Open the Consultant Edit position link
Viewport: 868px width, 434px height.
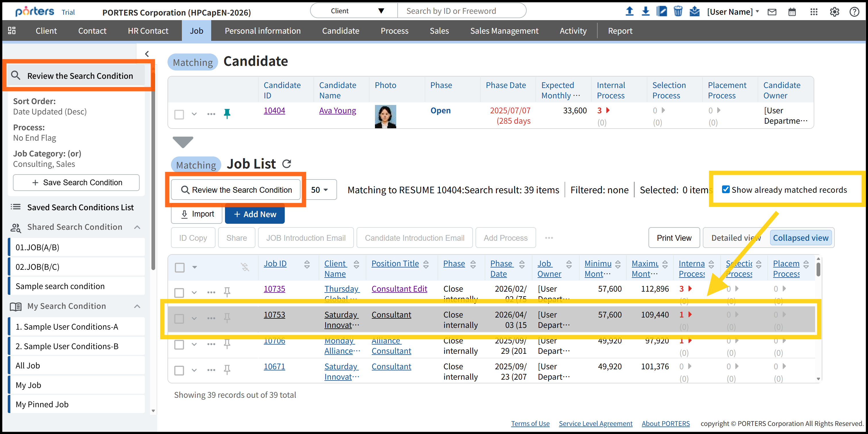pos(399,289)
